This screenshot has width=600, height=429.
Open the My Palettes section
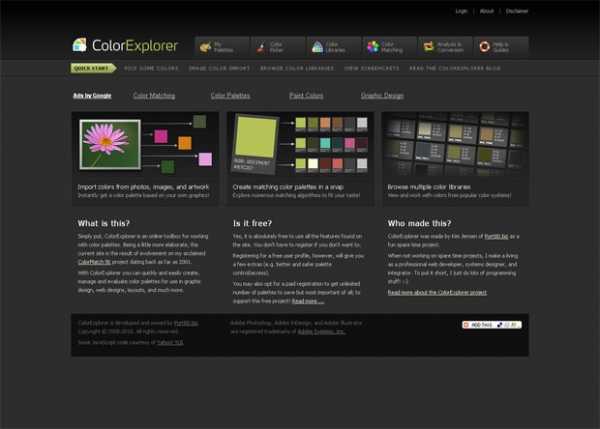coord(218,46)
